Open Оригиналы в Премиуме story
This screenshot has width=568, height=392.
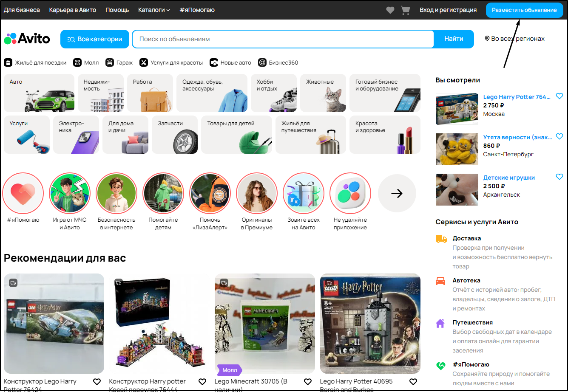click(x=257, y=193)
